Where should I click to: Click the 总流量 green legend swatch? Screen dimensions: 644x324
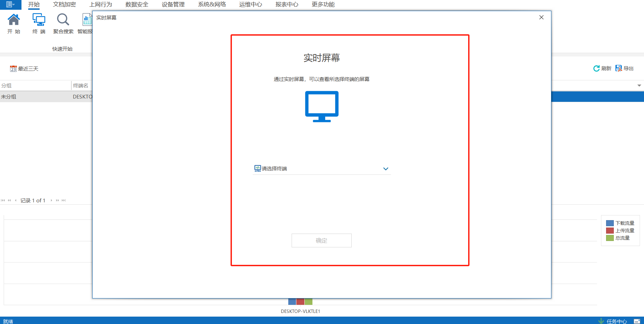[610, 238]
